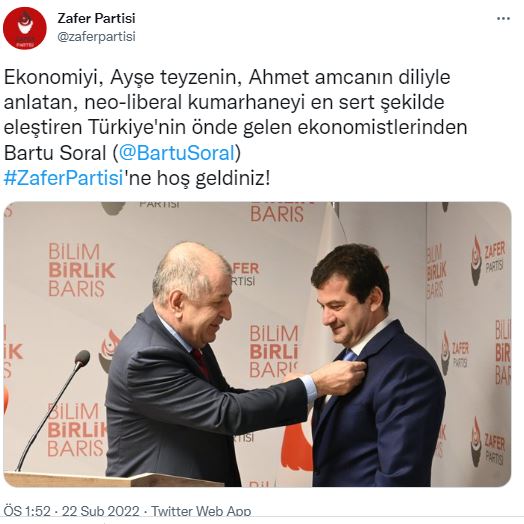
Task: Click the 22 Şub 2022 date
Action: 101,512
